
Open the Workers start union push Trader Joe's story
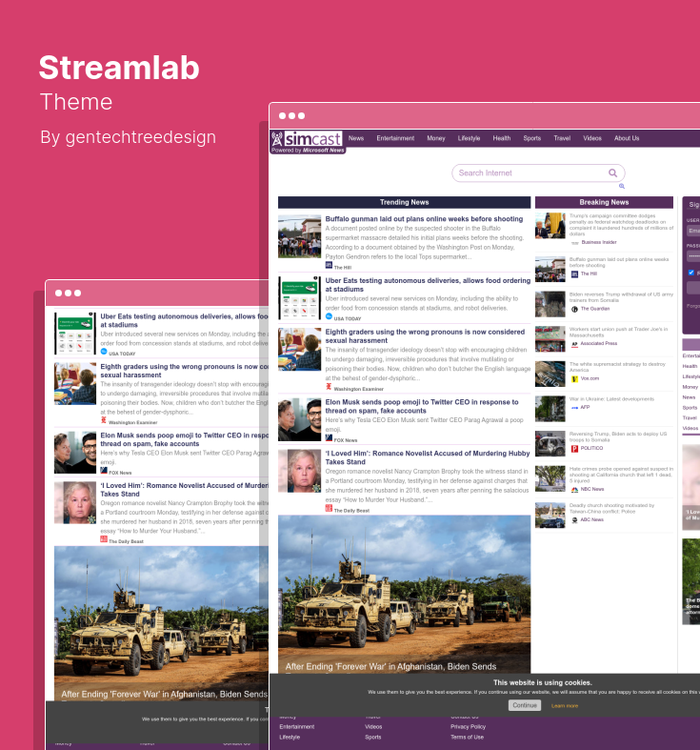point(618,332)
